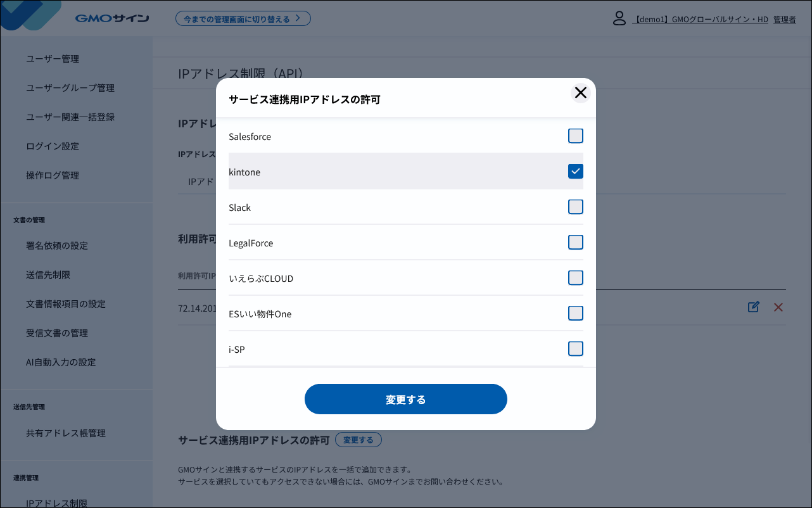This screenshot has width=812, height=508.
Task: Select the いえらぶCLOUD checkbox
Action: [x=575, y=278]
